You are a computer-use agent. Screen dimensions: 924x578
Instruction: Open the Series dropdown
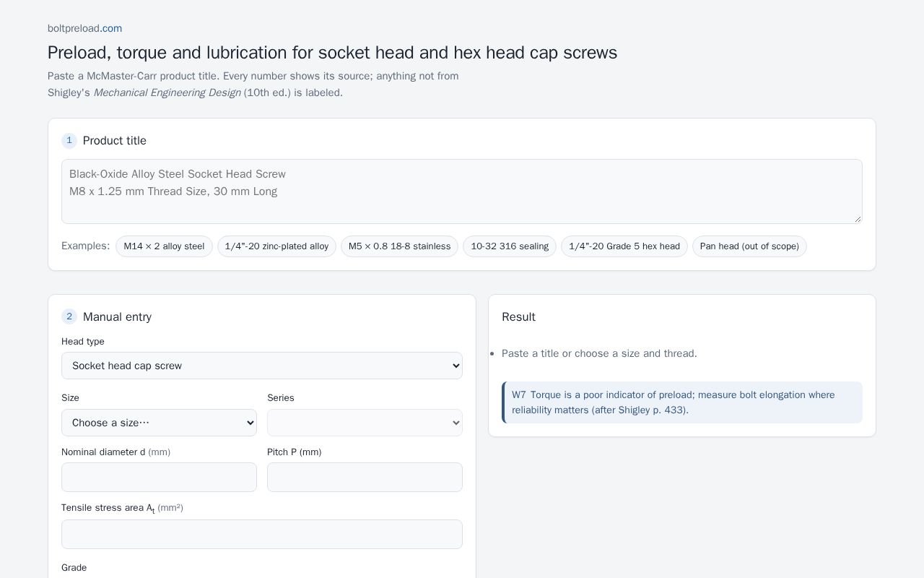point(365,423)
